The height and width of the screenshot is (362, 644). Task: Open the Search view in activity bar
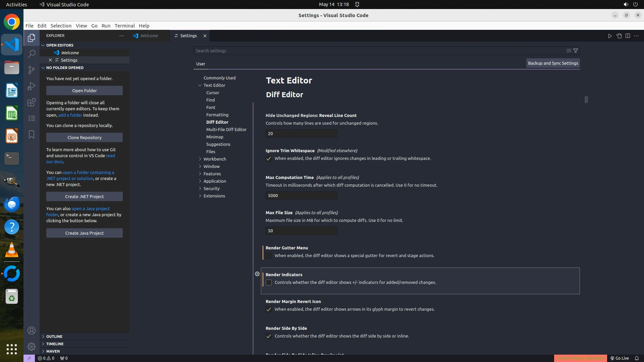(x=32, y=54)
